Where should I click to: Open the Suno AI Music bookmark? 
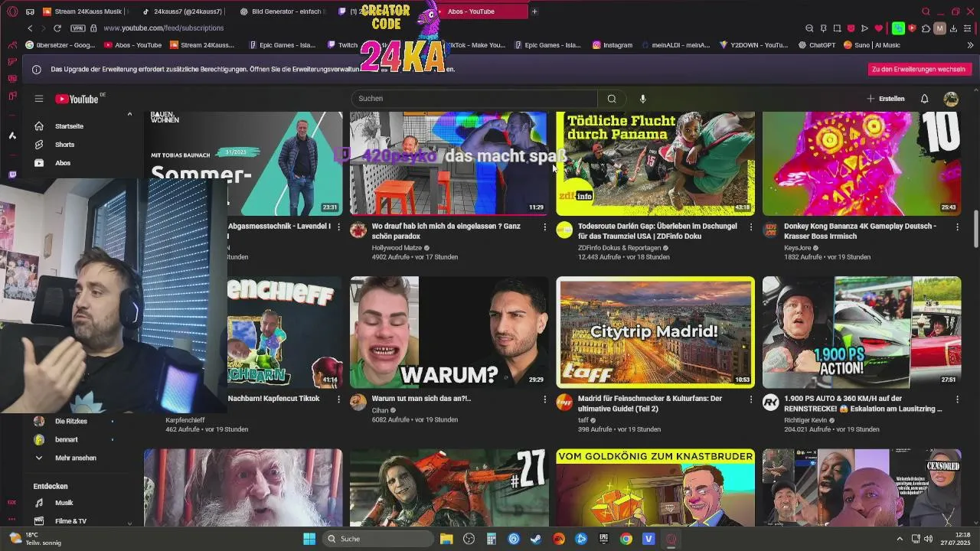coord(871,45)
